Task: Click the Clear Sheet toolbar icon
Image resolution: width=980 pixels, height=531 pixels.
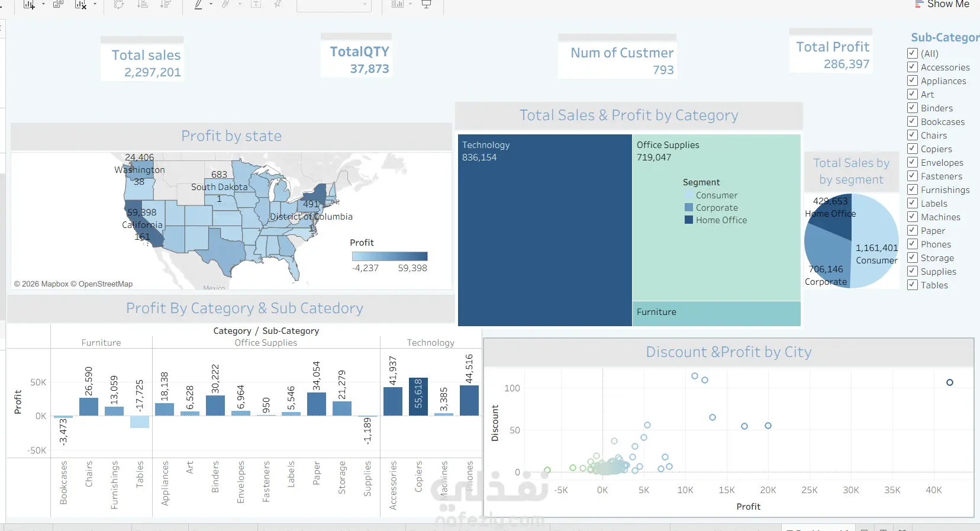Action: pos(80,4)
